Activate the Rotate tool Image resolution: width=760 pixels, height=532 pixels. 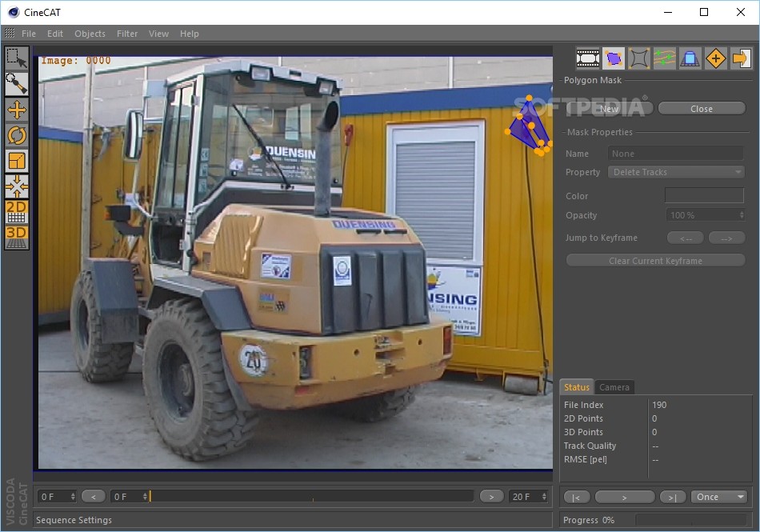click(17, 135)
